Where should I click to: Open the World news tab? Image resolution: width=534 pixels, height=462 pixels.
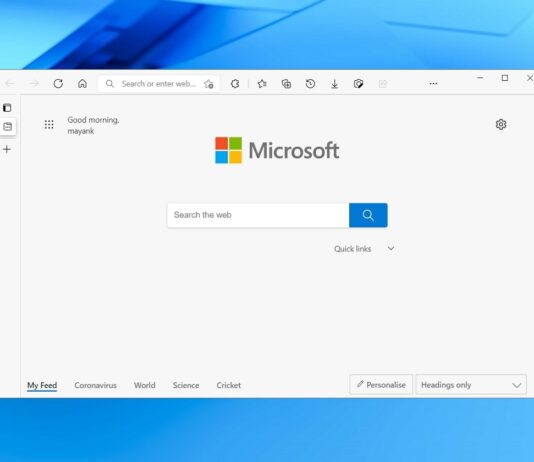pos(144,385)
